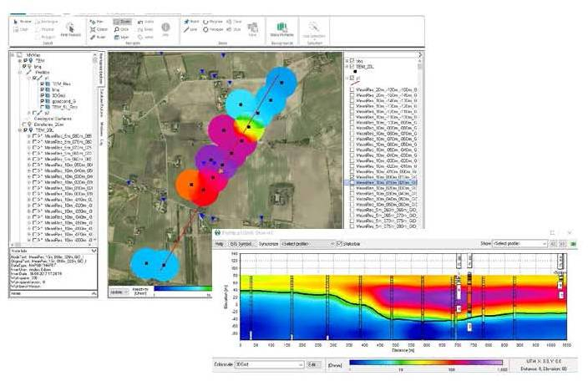
Task: Open the dropdown below the map
Action: (x=119, y=292)
